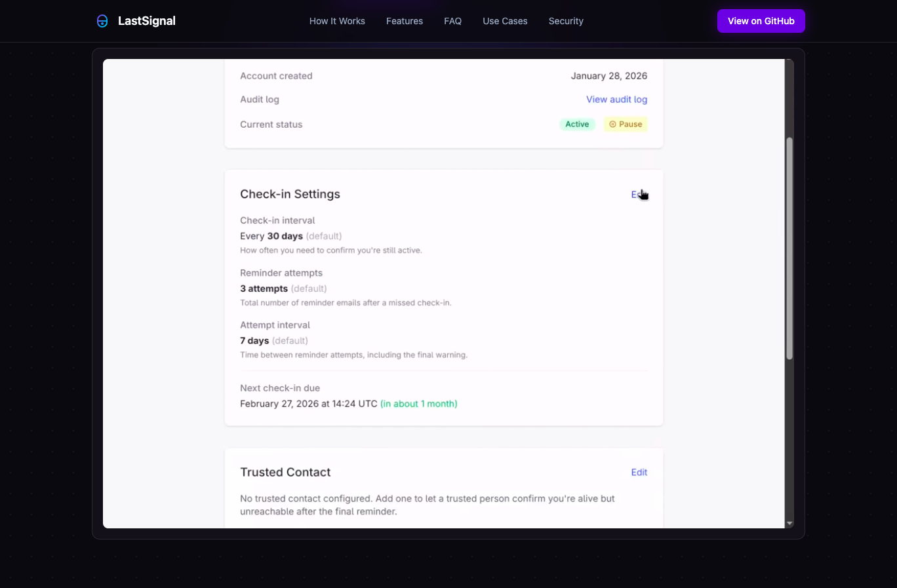Edit the Check-in Settings section
Screen dimensions: 897x588
coord(639,195)
